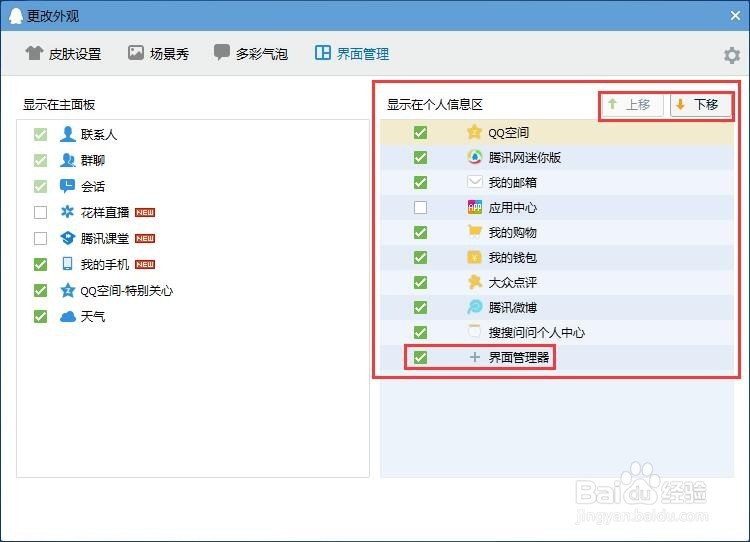750x542 pixels.
Task: Uncheck the 界面管理器 checkbox
Action: [x=420, y=357]
